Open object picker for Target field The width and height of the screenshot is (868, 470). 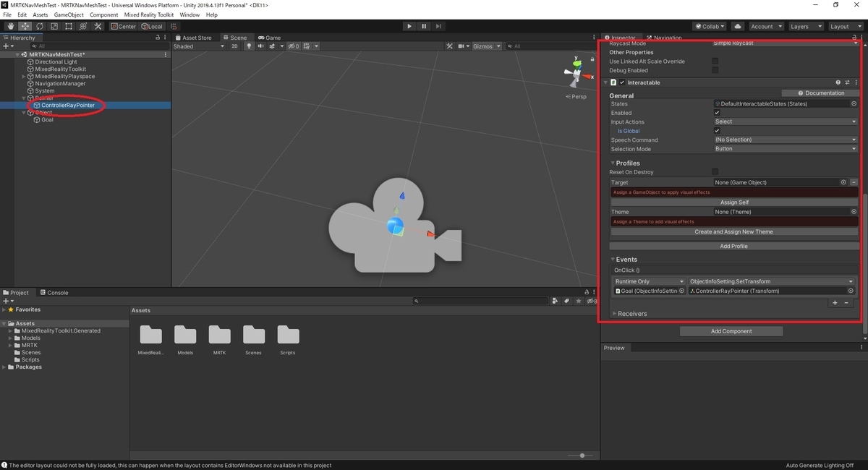coord(843,182)
